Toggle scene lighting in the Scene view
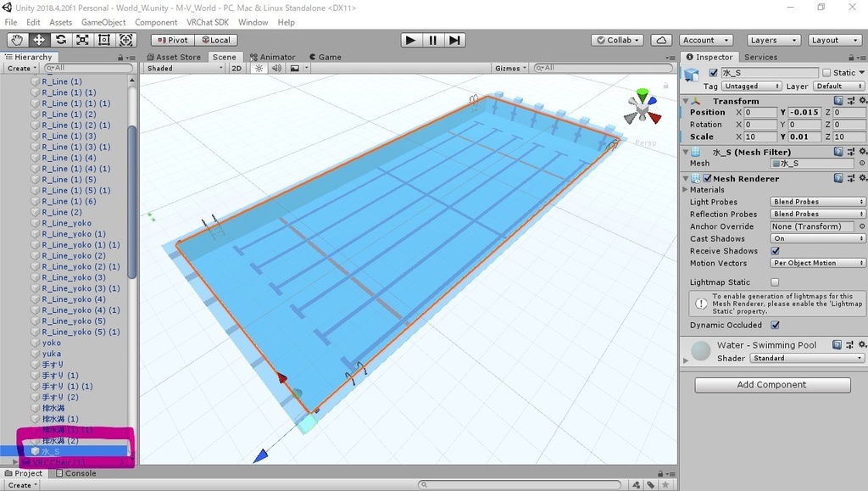 [259, 68]
